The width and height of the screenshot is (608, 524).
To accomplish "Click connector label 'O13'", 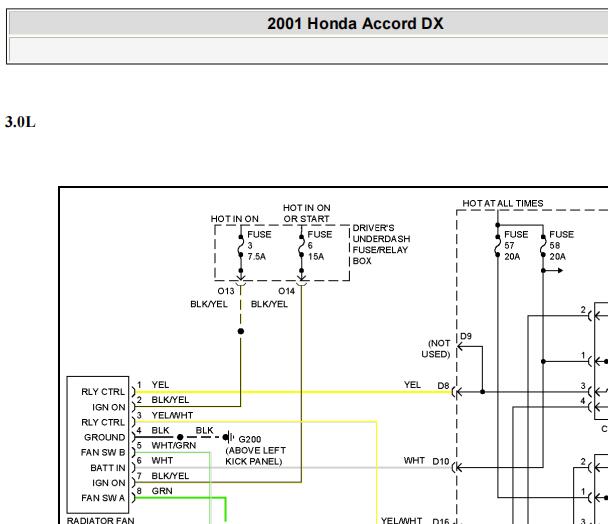I will [x=226, y=291].
